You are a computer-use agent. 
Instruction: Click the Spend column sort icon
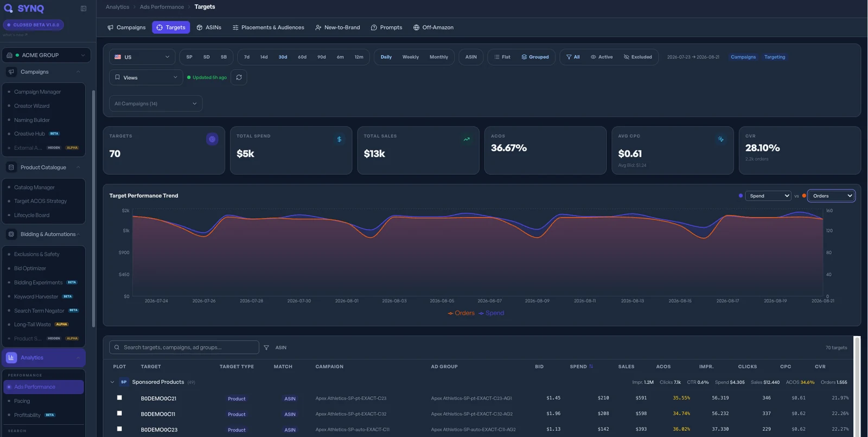click(x=591, y=366)
